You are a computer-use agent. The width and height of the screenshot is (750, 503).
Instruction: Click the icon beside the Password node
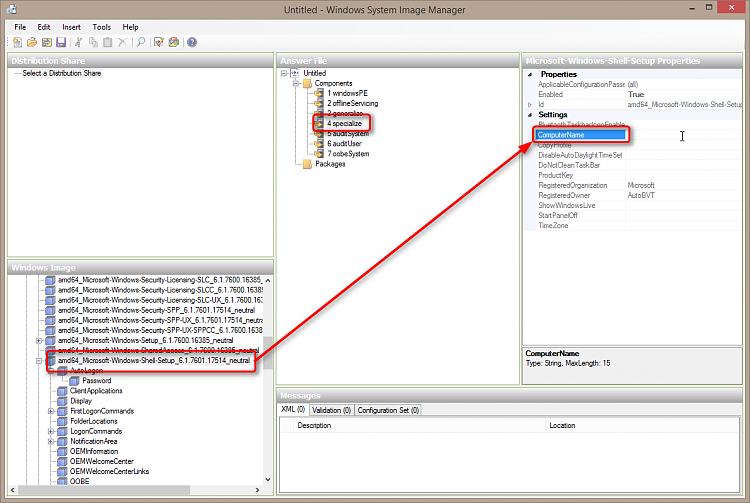pos(74,381)
